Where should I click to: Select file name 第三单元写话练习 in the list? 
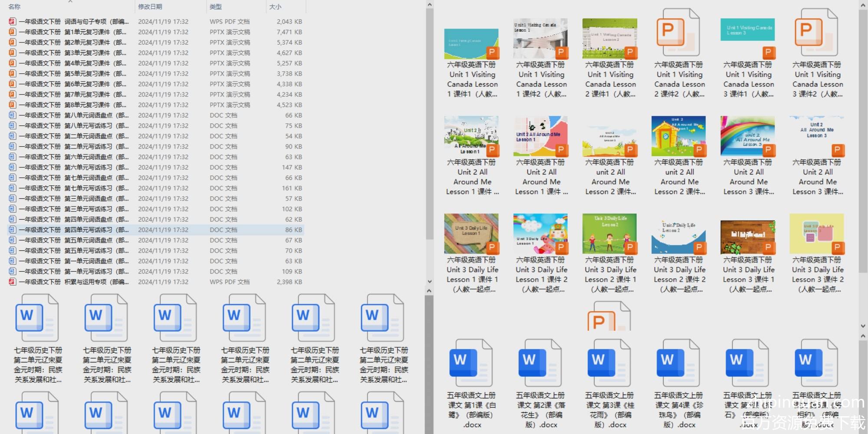click(x=74, y=209)
